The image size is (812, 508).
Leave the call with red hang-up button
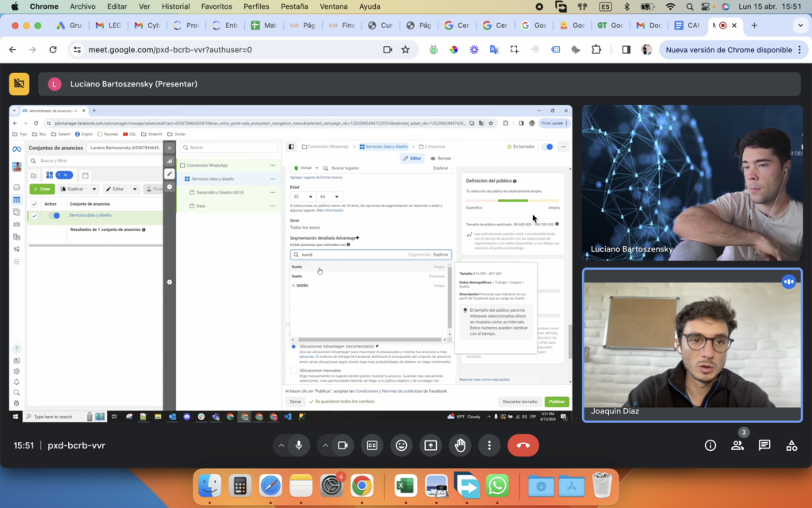coord(523,445)
